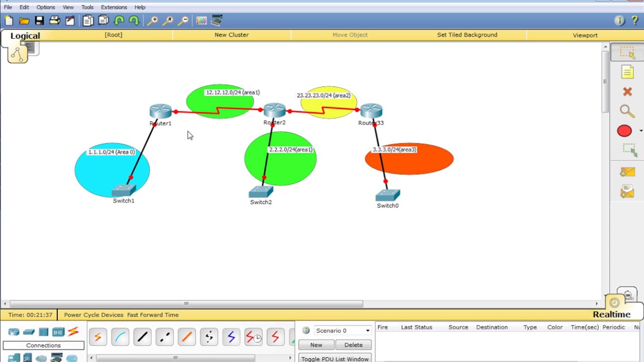
Task: Open the Help menu
Action: (x=140, y=7)
